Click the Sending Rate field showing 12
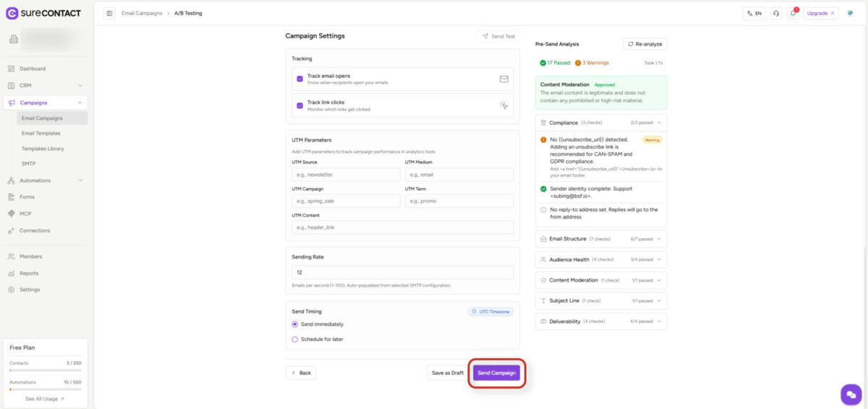This screenshot has height=409, width=868. click(x=402, y=272)
